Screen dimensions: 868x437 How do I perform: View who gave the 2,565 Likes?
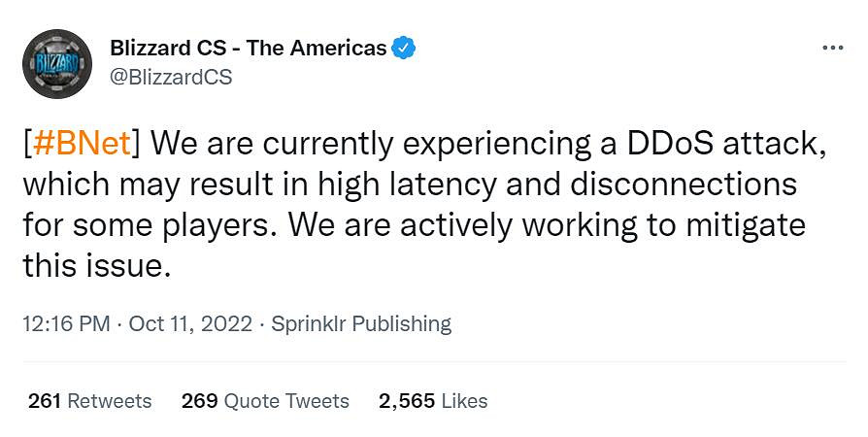tap(433, 400)
